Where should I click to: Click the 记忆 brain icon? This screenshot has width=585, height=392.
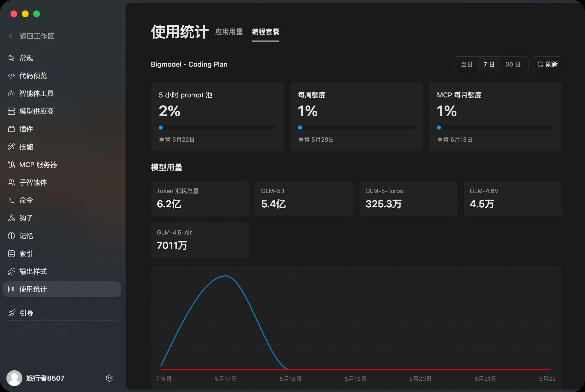11,236
